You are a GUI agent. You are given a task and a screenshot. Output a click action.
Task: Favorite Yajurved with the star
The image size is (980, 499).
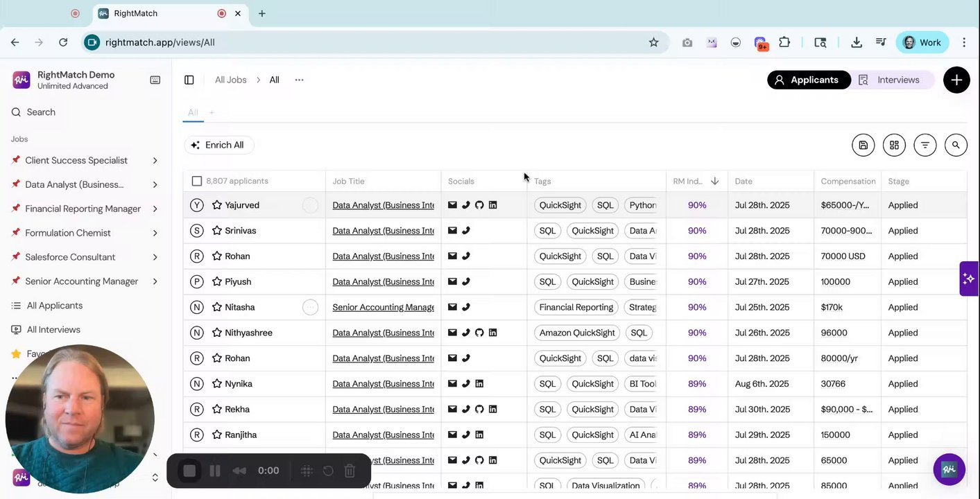coord(217,205)
